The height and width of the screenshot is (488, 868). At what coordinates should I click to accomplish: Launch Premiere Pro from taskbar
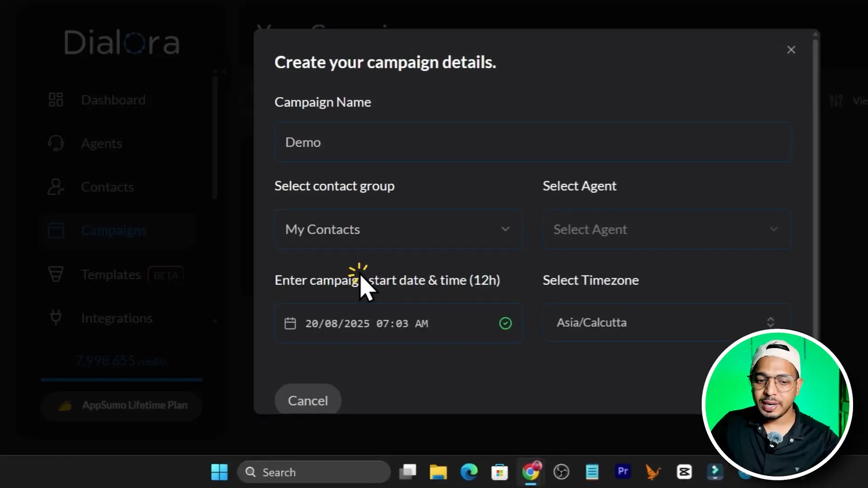point(623,472)
